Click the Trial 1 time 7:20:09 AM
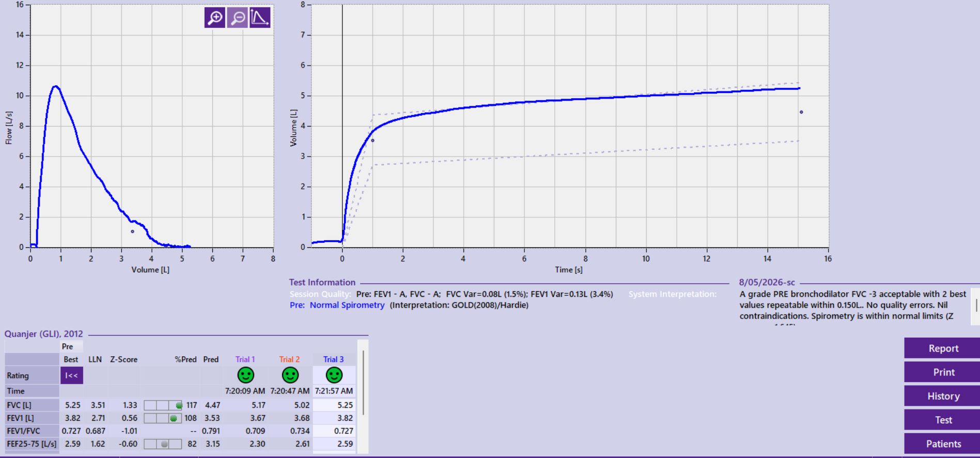Screen dimensions: 980x458 click(x=245, y=391)
